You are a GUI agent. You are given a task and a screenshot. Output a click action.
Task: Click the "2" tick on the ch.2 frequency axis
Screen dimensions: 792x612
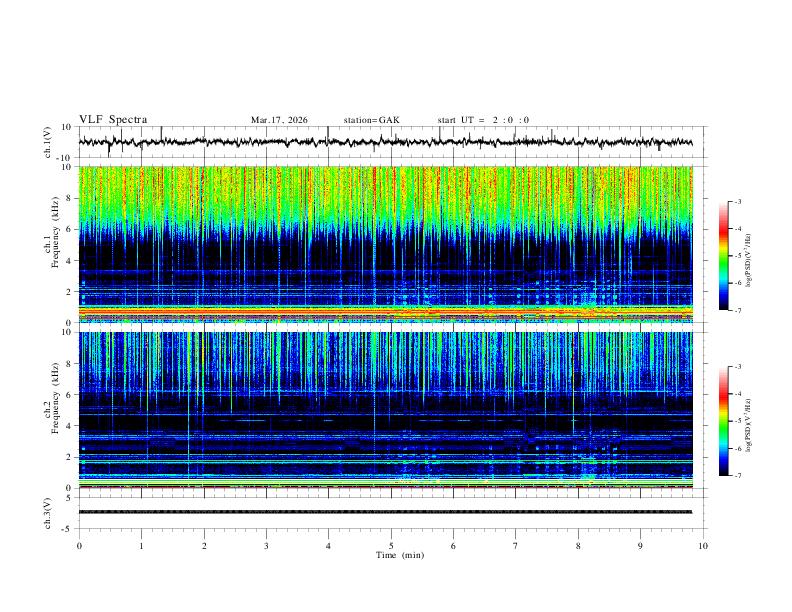click(69, 457)
